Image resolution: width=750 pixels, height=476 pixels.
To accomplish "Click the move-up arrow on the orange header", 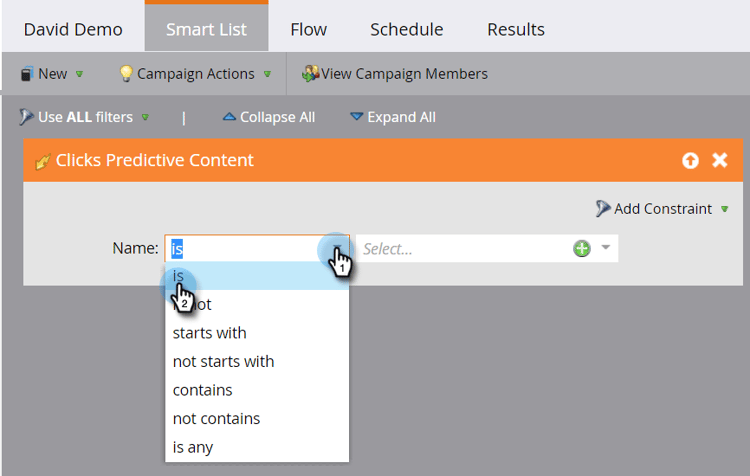I will coord(690,160).
